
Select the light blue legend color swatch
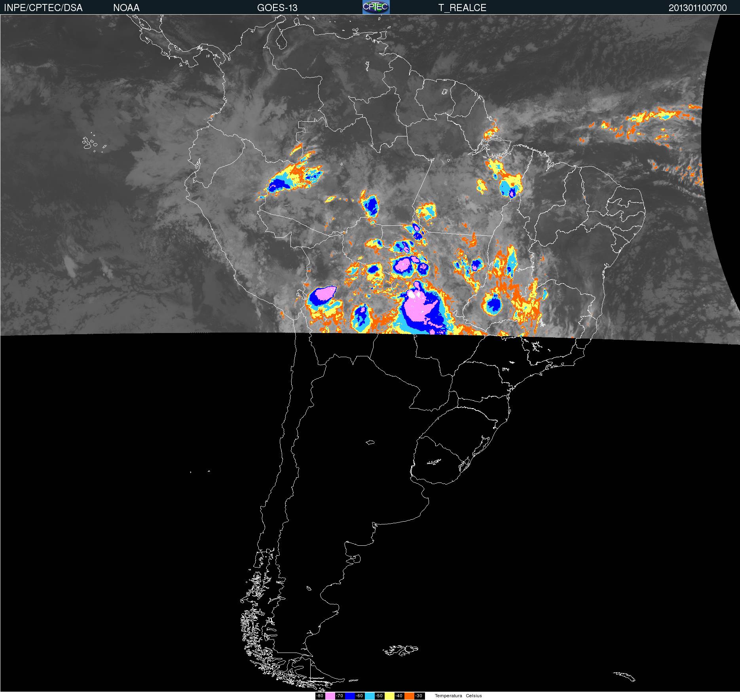pyautogui.click(x=370, y=696)
